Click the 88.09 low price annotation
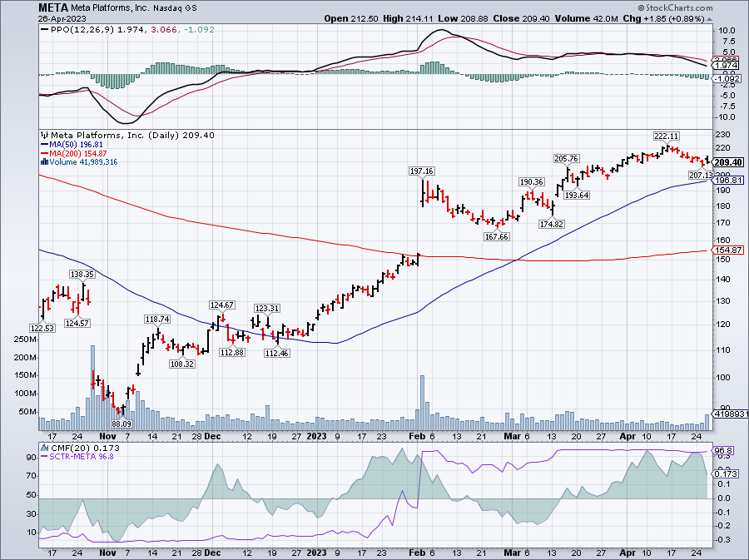The height and width of the screenshot is (560, 749). click(121, 424)
